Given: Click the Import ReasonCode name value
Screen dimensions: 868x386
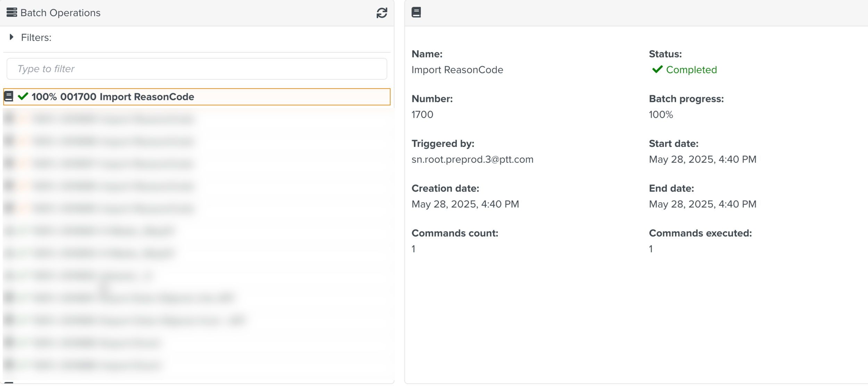Looking at the screenshot, I should [x=457, y=70].
